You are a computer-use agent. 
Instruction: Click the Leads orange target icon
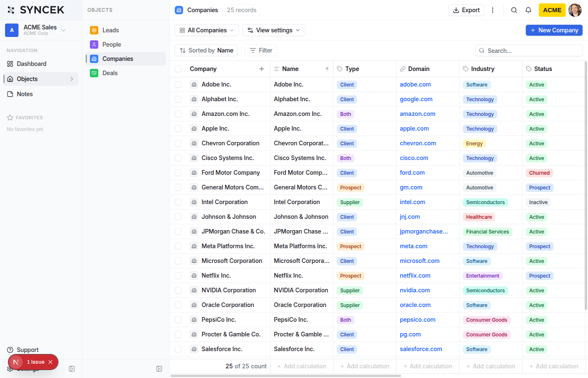click(94, 30)
